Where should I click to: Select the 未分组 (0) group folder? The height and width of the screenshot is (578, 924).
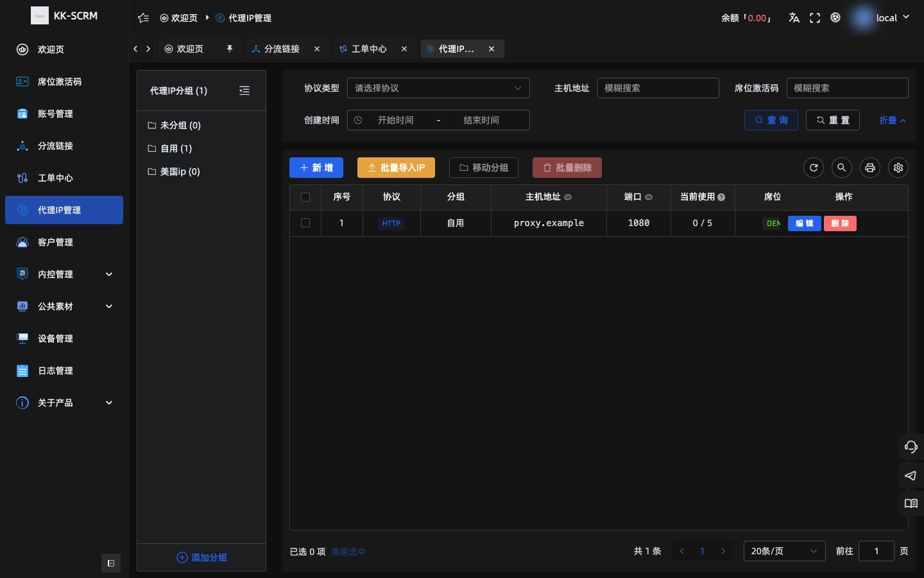tap(201, 125)
